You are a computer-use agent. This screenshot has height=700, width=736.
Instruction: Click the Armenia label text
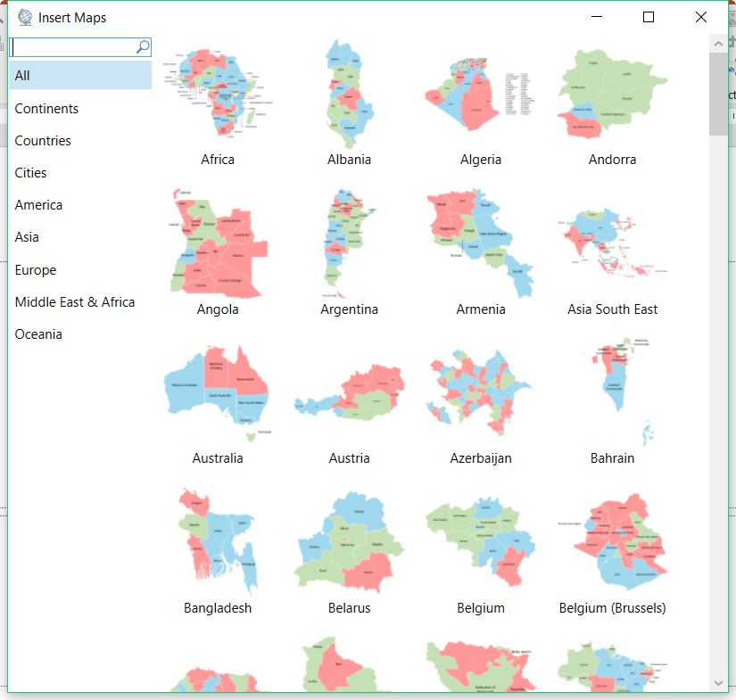[481, 309]
